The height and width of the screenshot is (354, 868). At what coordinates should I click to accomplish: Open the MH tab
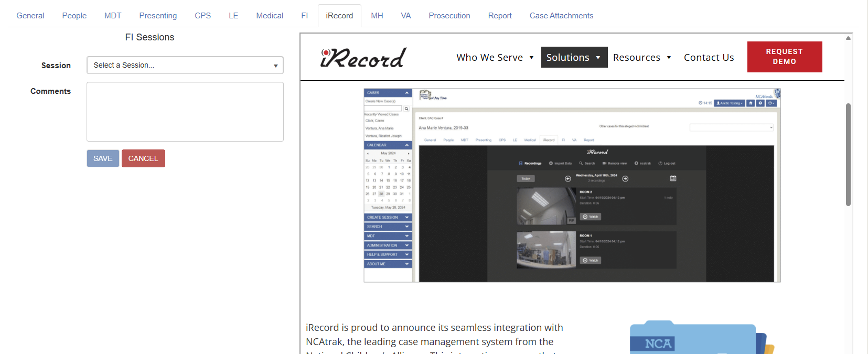click(377, 16)
